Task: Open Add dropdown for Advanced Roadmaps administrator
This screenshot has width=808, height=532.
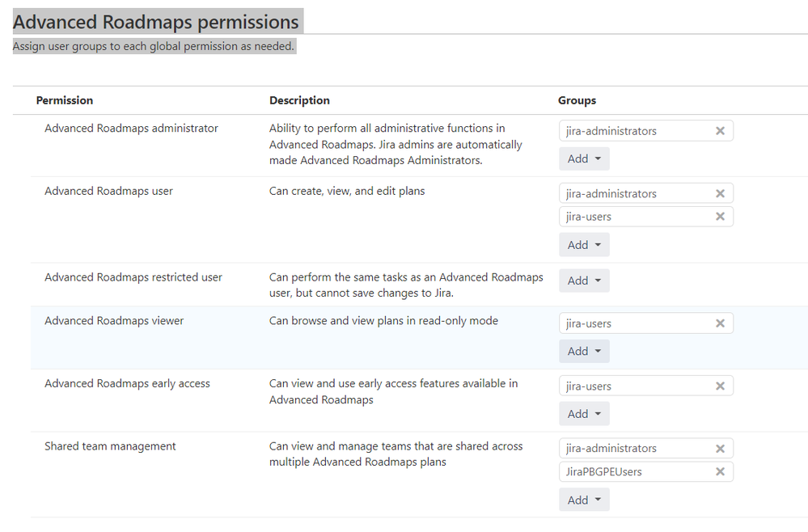Action: click(584, 158)
